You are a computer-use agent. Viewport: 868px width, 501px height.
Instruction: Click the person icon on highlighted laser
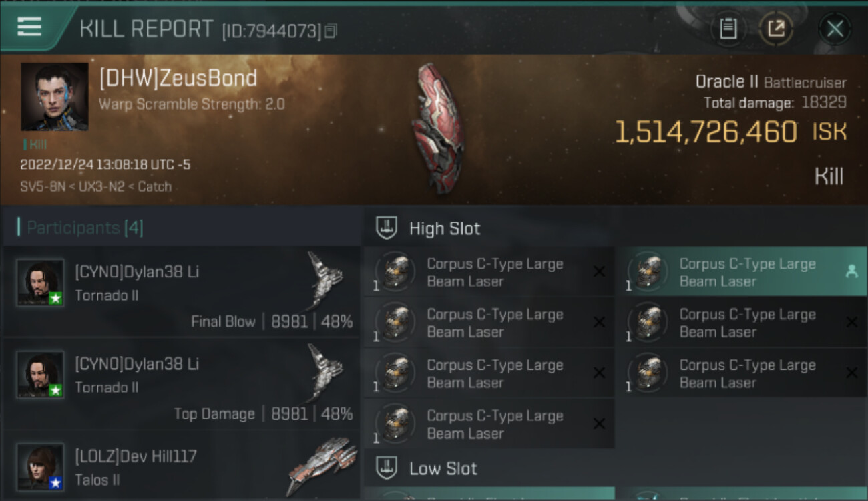[851, 271]
